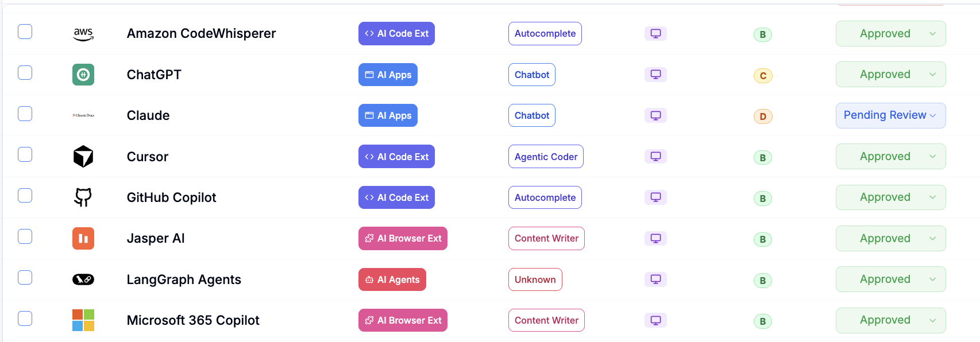Click the yellow C grade badge
980x342 pixels.
click(763, 76)
